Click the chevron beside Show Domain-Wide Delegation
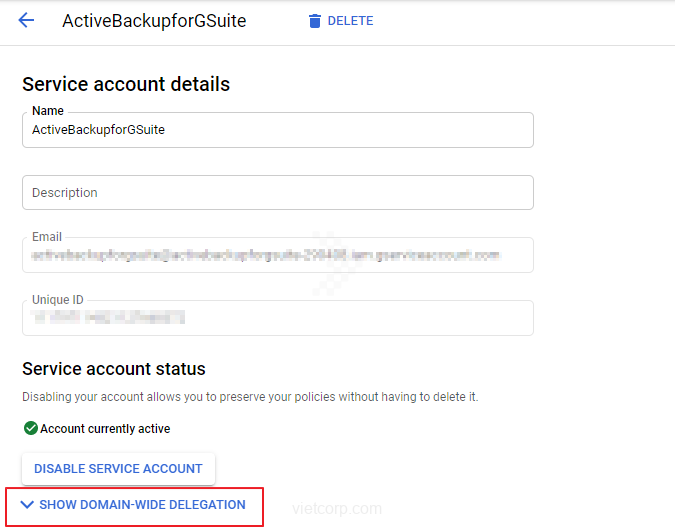675x527 pixels. (27, 505)
